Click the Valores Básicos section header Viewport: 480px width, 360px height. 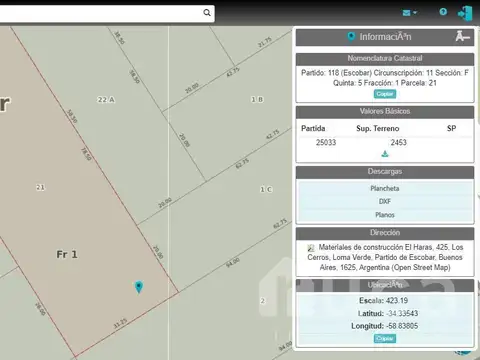[385, 111]
